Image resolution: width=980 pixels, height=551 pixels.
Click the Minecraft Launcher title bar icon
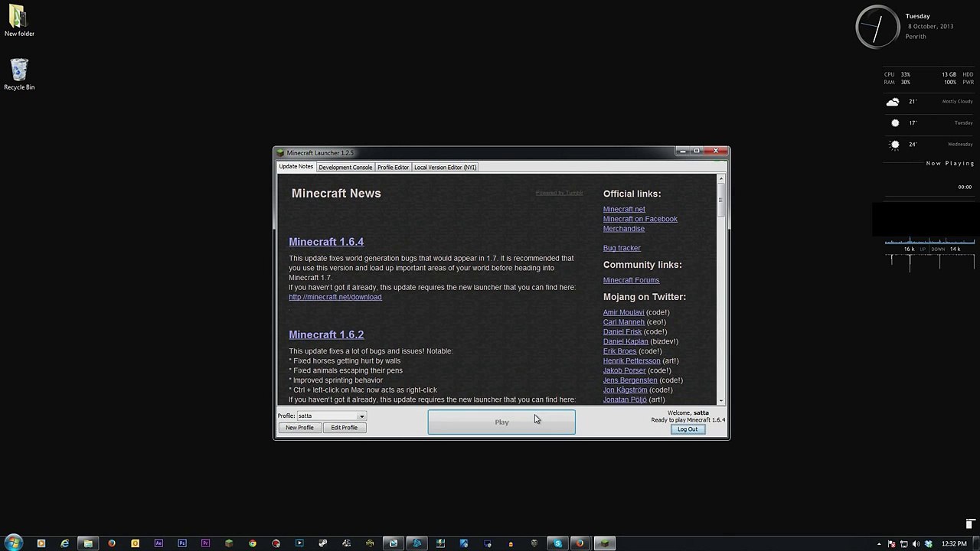point(281,152)
